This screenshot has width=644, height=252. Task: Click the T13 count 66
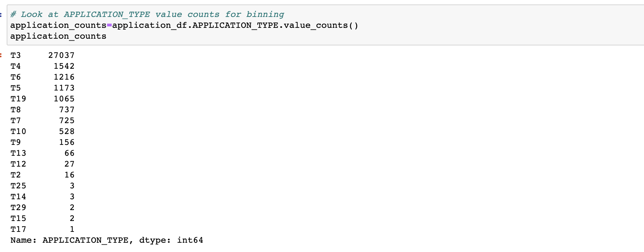(x=69, y=153)
